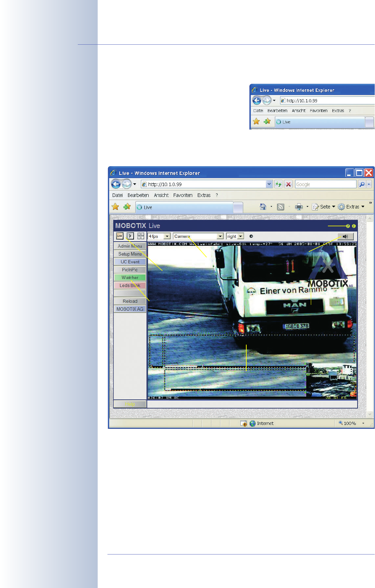
Task: Open the Seite page menu
Action: coord(324,207)
